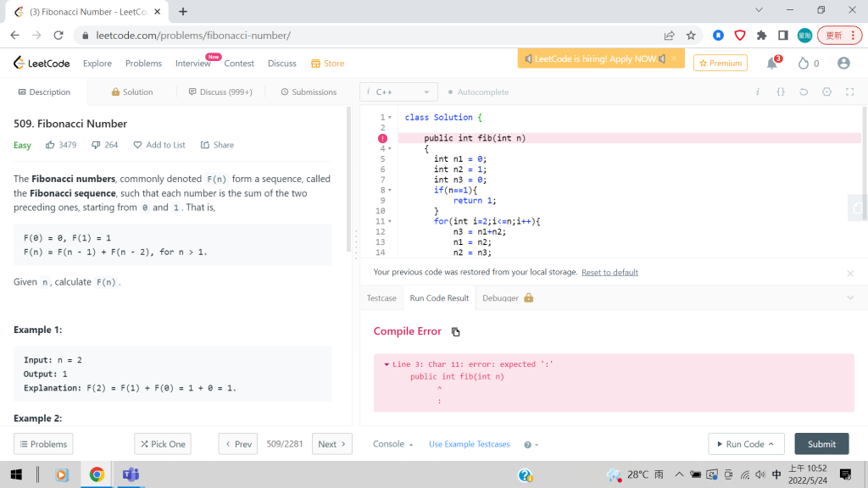The height and width of the screenshot is (488, 868).
Task: Dismiss the hiring banner
Action: pos(674,58)
